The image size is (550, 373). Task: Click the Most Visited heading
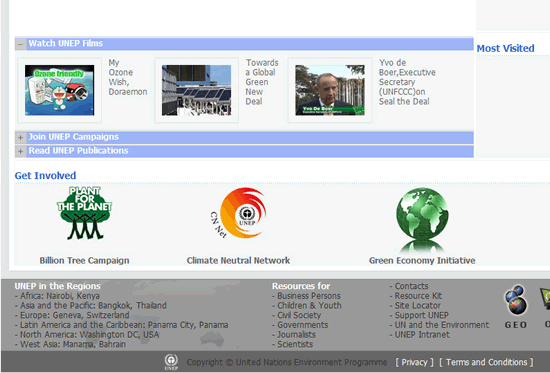click(505, 48)
